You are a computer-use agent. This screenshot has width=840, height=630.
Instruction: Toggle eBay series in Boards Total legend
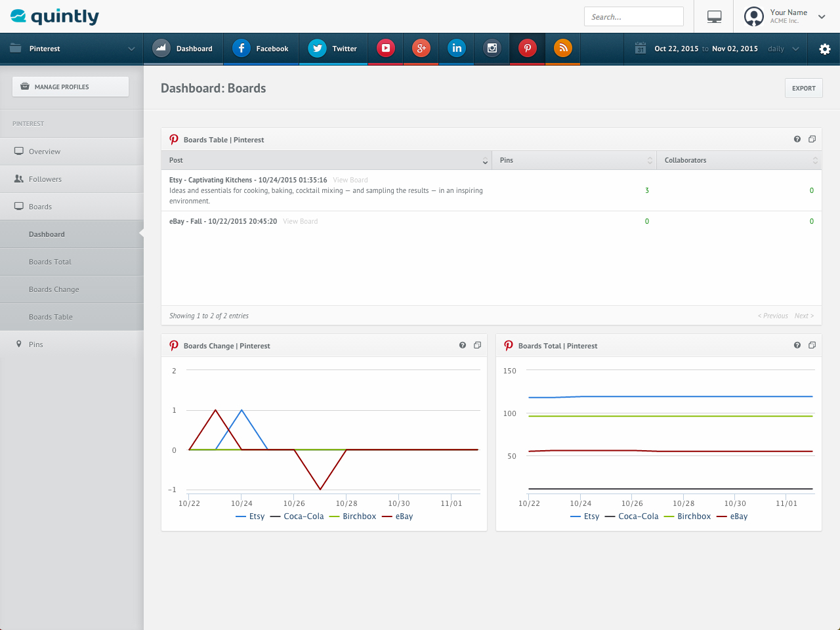point(732,516)
